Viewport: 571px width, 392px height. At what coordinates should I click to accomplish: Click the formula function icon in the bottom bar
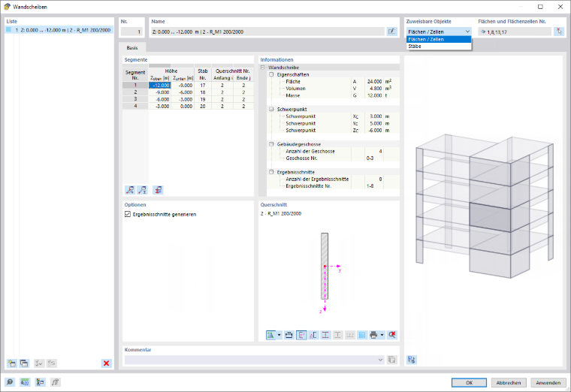56,382
